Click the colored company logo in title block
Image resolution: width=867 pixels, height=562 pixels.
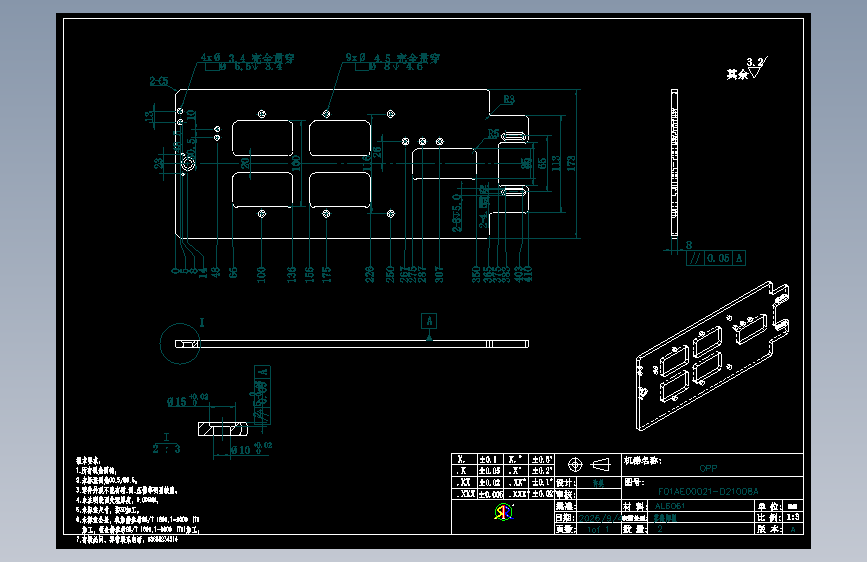click(x=503, y=512)
